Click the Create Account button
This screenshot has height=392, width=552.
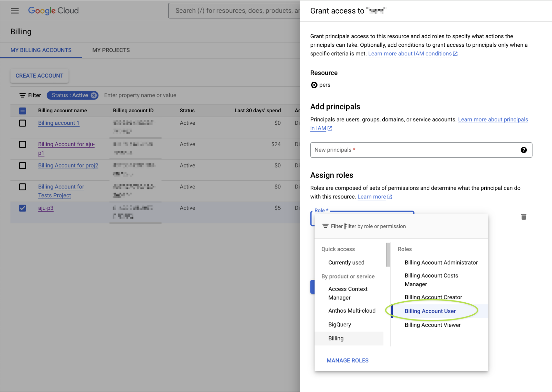click(x=39, y=76)
